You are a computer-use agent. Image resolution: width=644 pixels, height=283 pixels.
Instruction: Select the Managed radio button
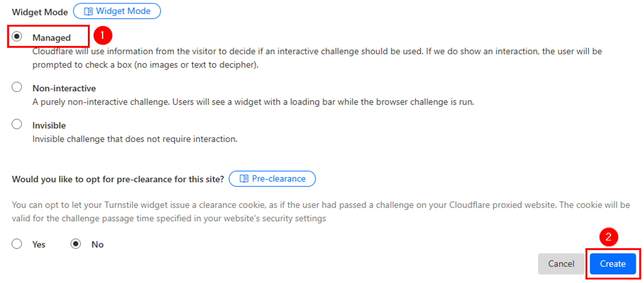coord(17,37)
